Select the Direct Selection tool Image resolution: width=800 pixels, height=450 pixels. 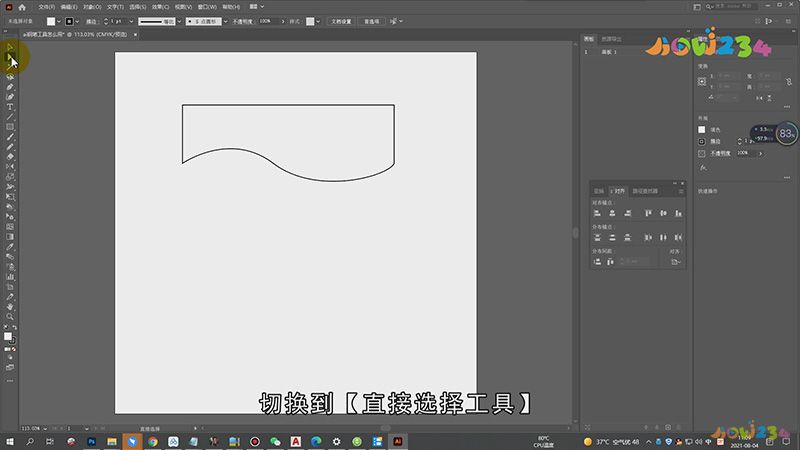click(10, 57)
